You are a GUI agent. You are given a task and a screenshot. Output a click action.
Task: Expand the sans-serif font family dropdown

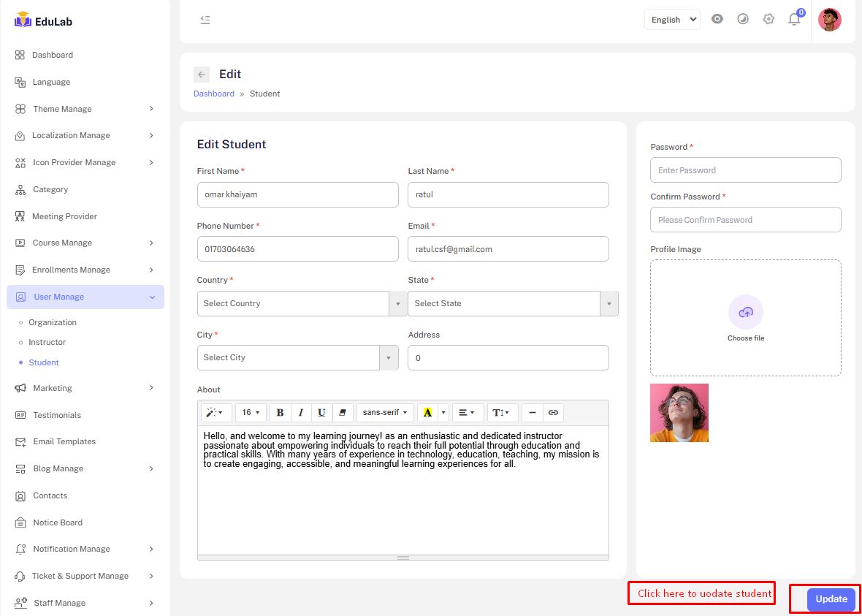(385, 413)
